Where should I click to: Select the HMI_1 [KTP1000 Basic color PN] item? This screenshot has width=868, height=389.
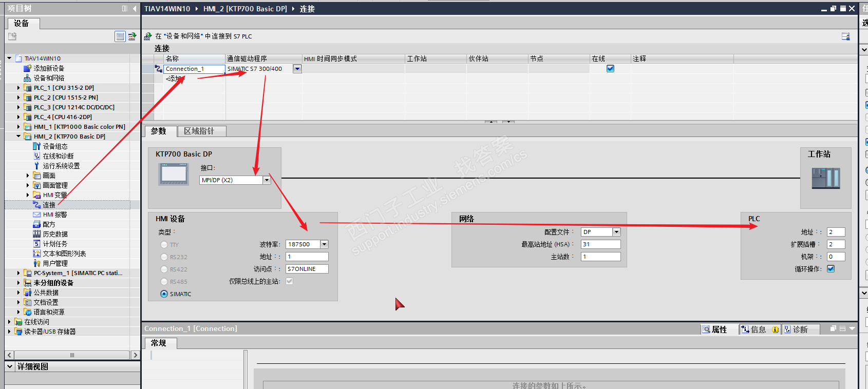tap(79, 127)
